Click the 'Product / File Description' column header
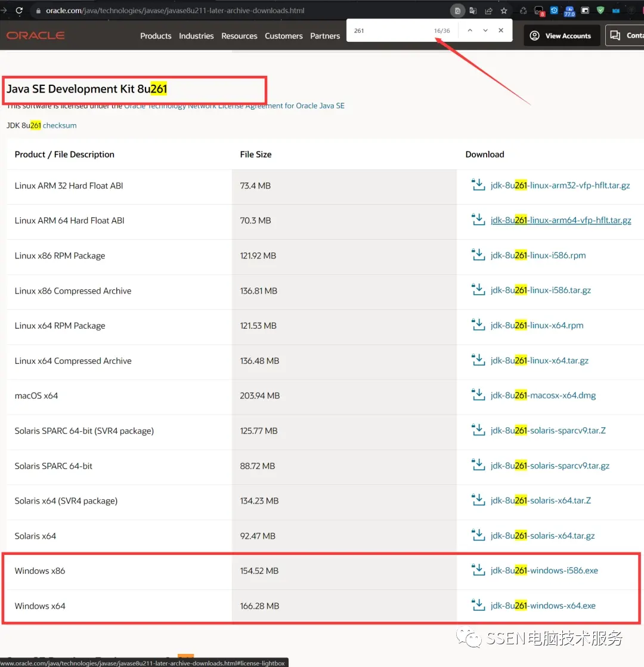Screen dimensions: 644x667 [64, 155]
